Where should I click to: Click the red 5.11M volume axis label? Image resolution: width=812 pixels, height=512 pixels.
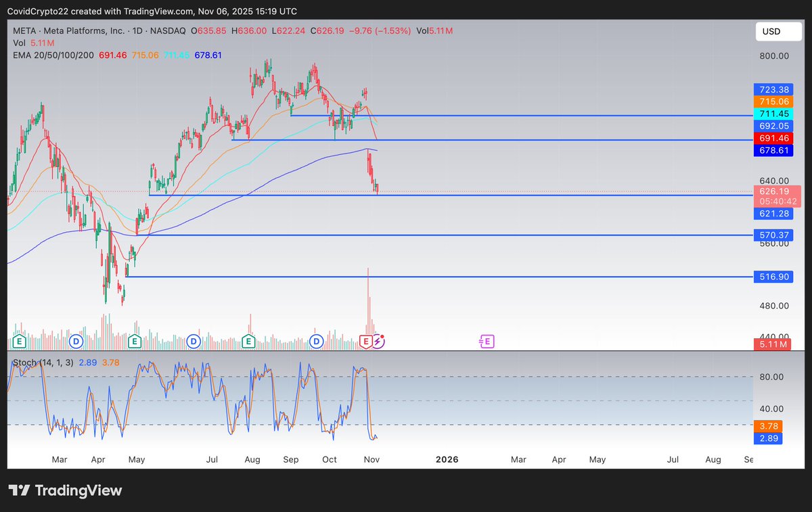pos(772,344)
